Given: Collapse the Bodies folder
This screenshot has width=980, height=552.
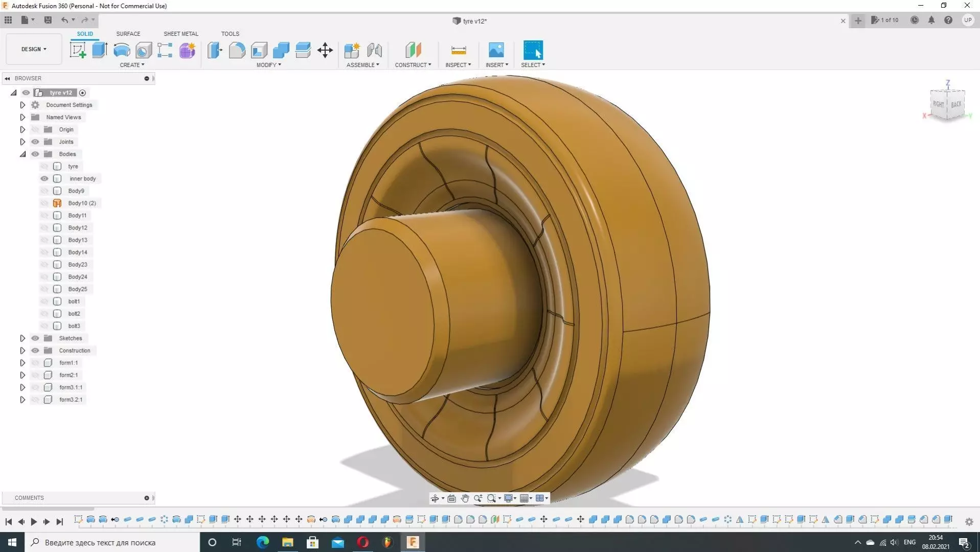Looking at the screenshot, I should coord(22,154).
